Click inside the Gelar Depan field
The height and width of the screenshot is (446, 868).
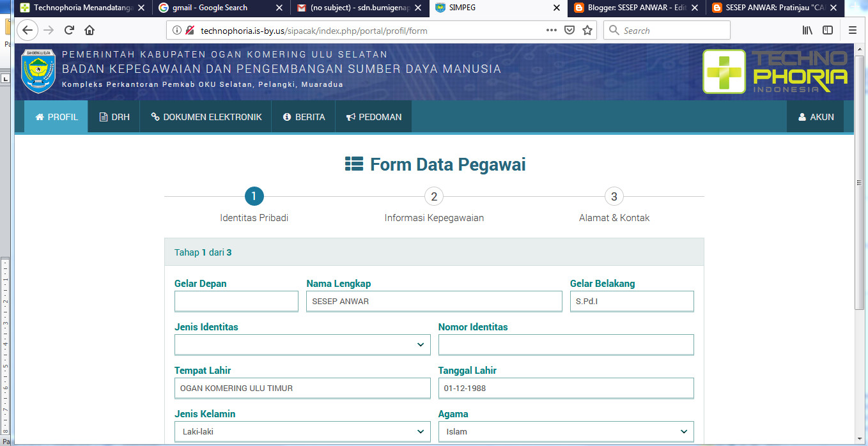pos(236,301)
